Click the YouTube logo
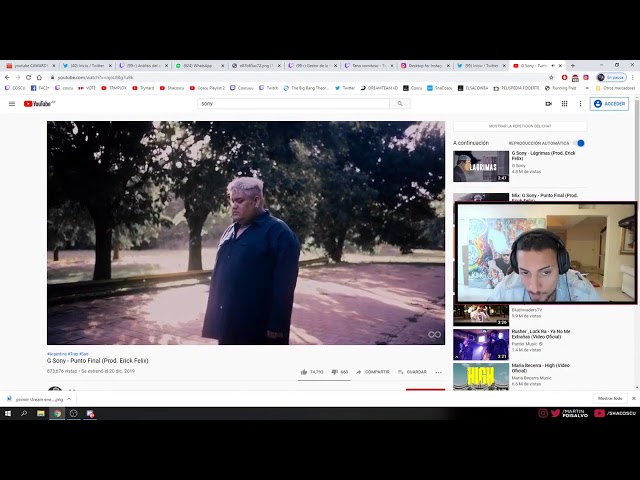The image size is (640, 480). tap(39, 104)
